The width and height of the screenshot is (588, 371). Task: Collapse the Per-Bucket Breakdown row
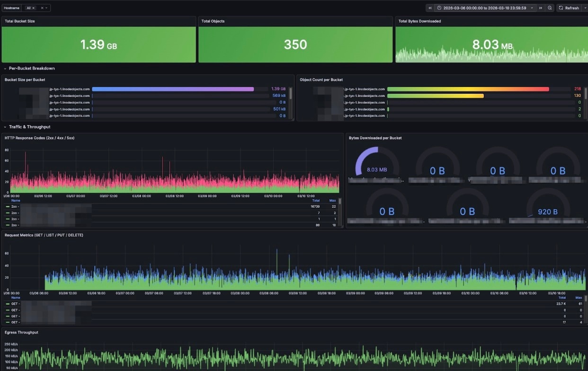pos(5,68)
